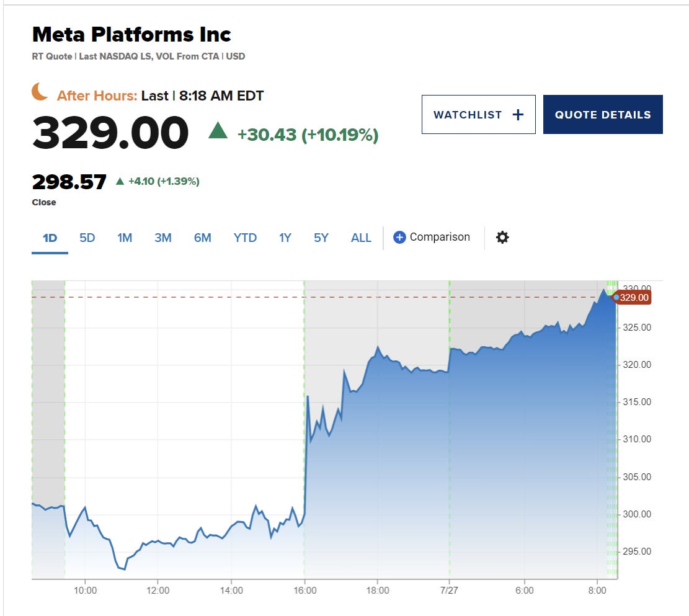This screenshot has height=616, width=689.
Task: Select the 1M time range
Action: click(x=125, y=238)
